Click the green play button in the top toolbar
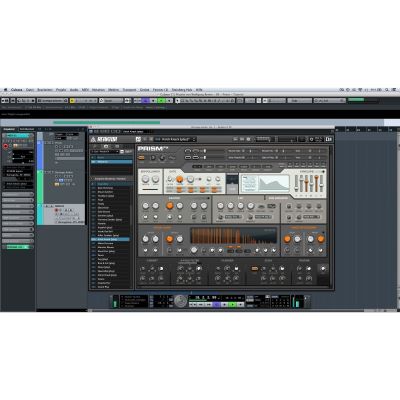The height and width of the screenshot is (400, 400). [x=161, y=100]
